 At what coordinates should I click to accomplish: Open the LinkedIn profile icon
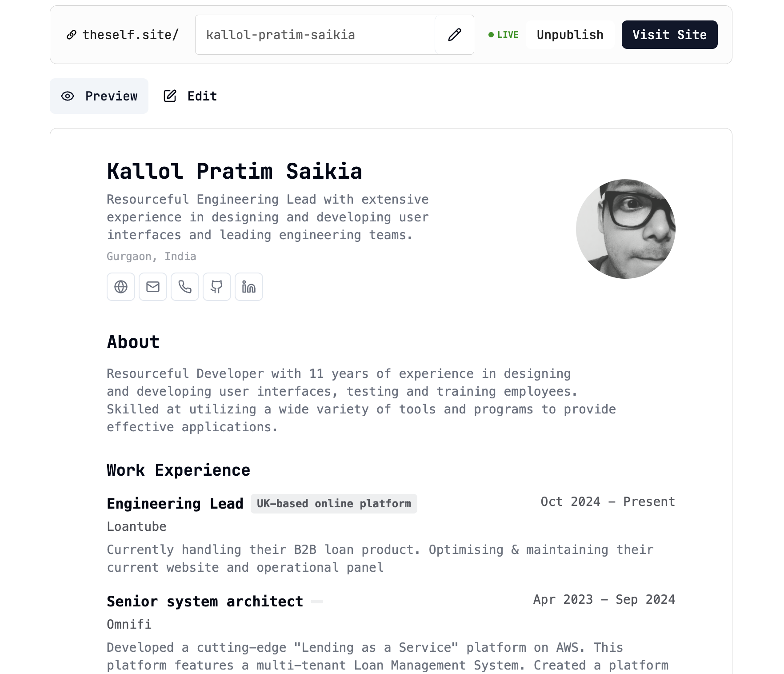click(249, 287)
